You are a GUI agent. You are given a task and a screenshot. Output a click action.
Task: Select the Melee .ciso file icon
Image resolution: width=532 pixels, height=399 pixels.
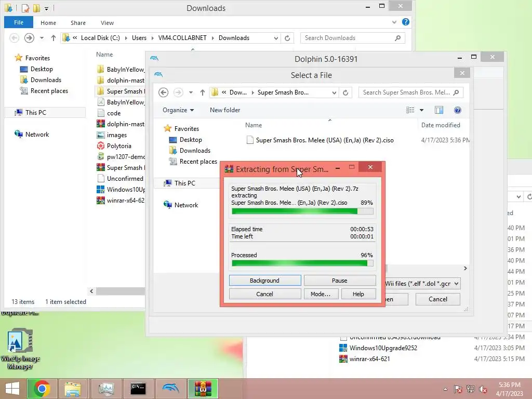pos(250,140)
